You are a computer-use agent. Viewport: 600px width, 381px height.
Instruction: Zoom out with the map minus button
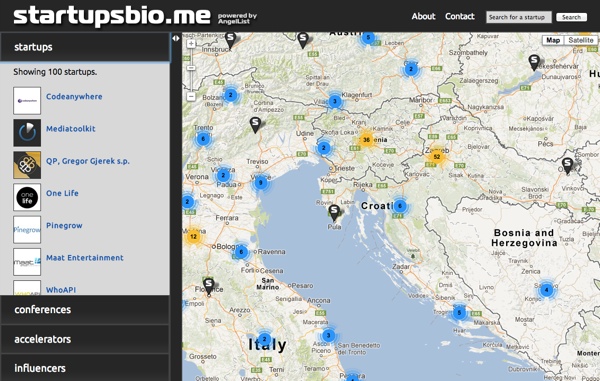[x=191, y=96]
